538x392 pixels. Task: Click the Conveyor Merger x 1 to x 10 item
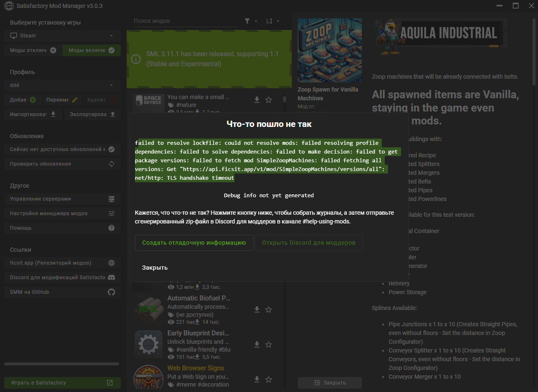tap(424, 377)
